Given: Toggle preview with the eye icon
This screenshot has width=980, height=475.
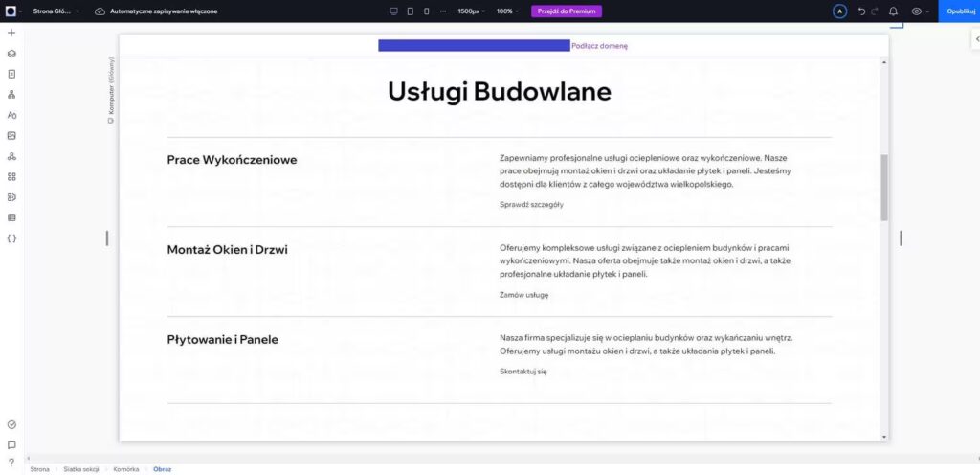Looking at the screenshot, I should [917, 11].
